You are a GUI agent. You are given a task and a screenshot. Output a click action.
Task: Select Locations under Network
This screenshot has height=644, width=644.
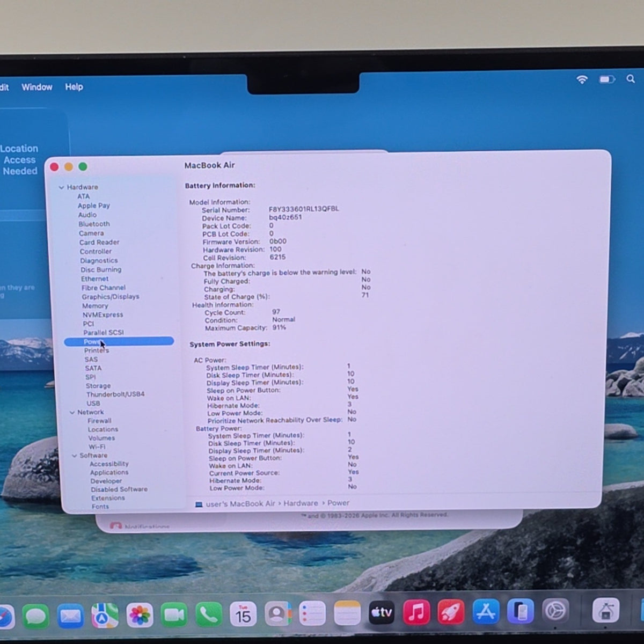[x=103, y=429]
